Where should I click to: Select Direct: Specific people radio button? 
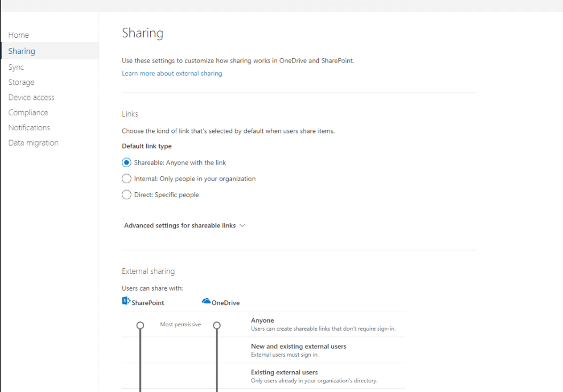[127, 195]
